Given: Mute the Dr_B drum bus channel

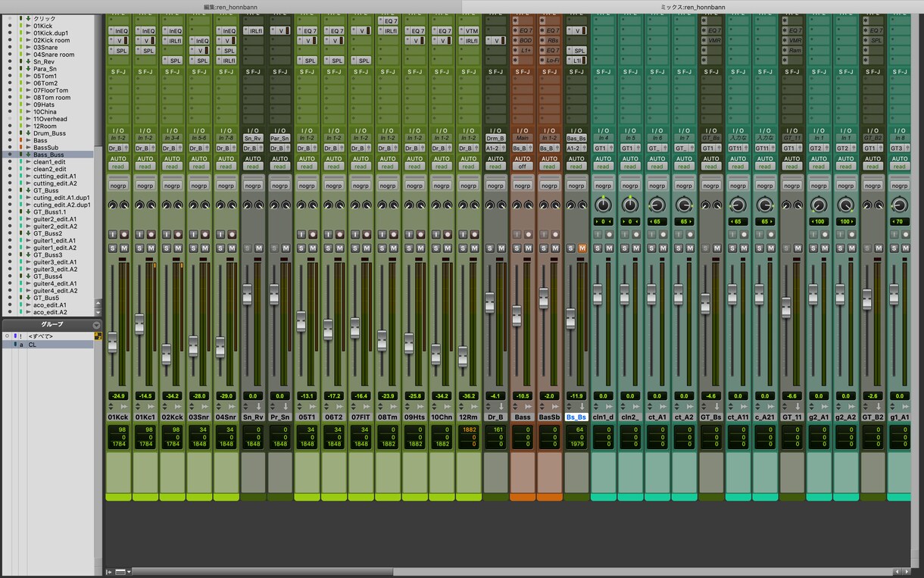Looking at the screenshot, I should click(501, 248).
